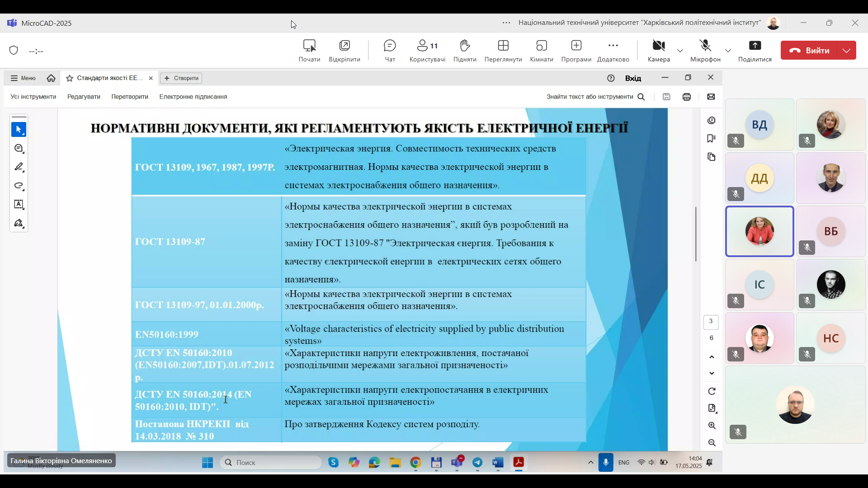Screen dimensions: 868x488
Task: Zoom in using the magnifier plus icon
Action: tap(712, 426)
